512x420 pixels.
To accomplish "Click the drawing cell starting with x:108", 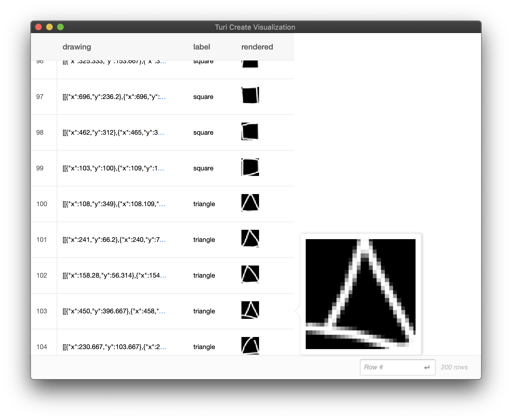I will pos(114,204).
